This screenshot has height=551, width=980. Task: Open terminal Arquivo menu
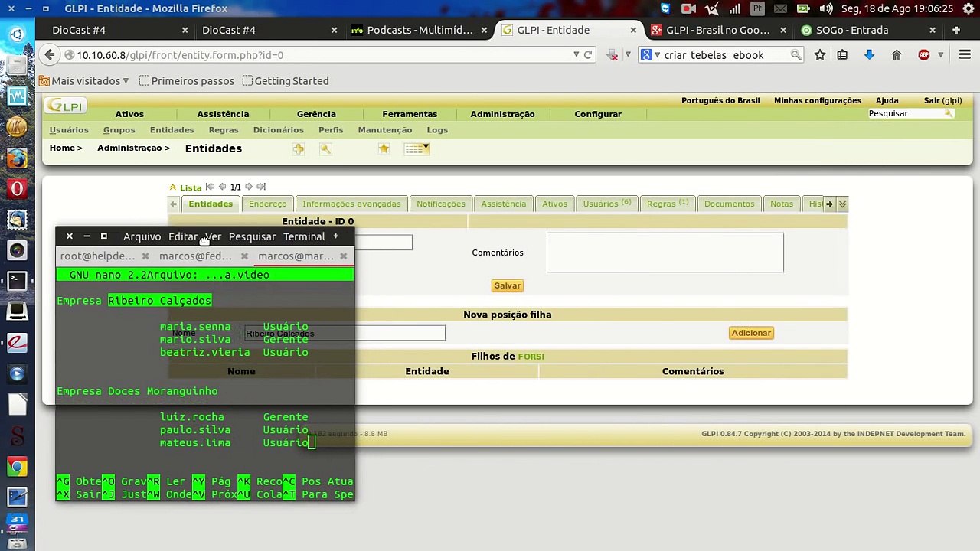click(142, 236)
